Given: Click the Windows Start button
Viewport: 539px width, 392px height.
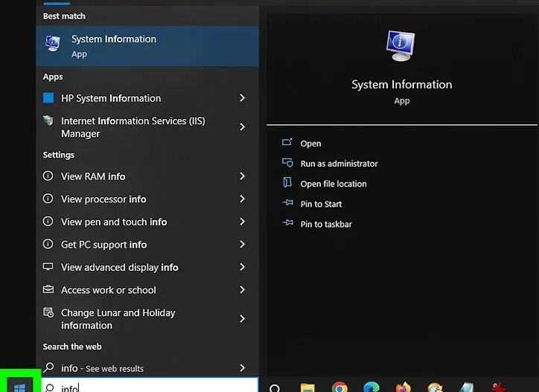Looking at the screenshot, I should click(19, 386).
